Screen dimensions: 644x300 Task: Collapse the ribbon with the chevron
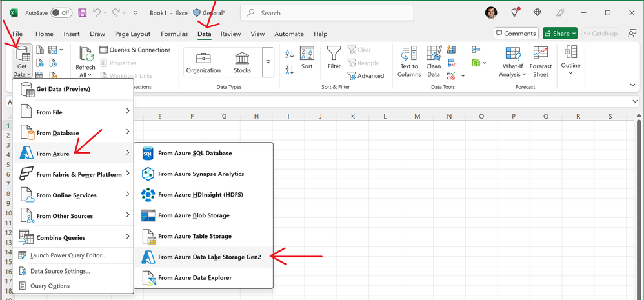[632, 85]
